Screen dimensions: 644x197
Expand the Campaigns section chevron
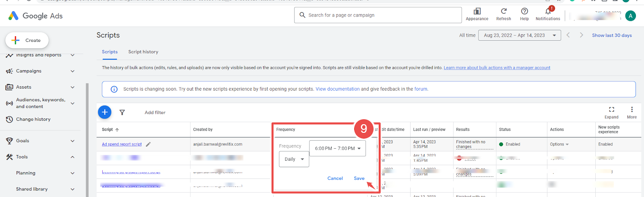coord(72,71)
